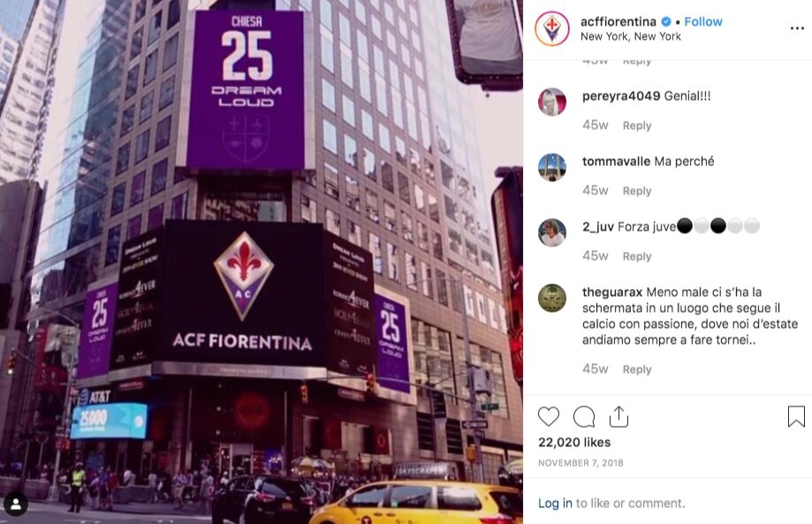Open pereyra4049's avatar
Screen dimensions: 812x524
pos(552,102)
